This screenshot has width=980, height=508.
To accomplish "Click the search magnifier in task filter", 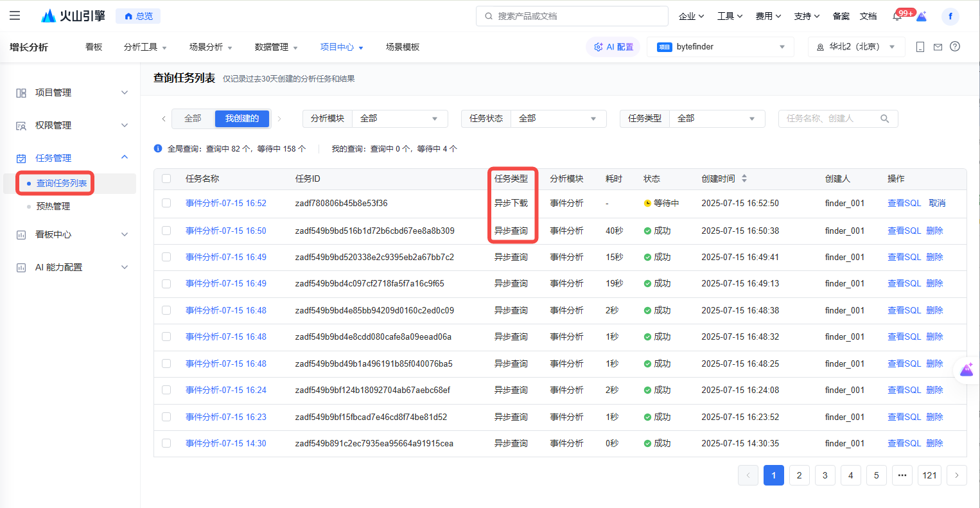I will pyautogui.click(x=884, y=119).
